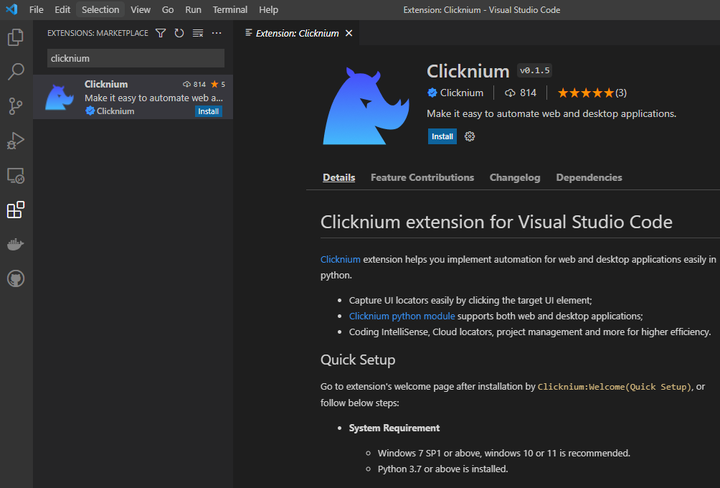Install Clicknium from the extension details page
Image resolution: width=720 pixels, height=488 pixels.
coord(442,136)
